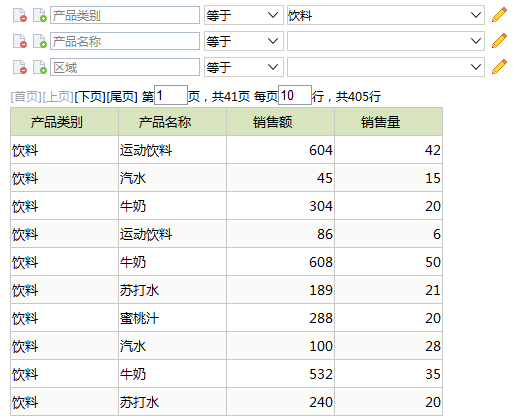Screen dimensions: 521x420
Task: Click the page number input field
Action: [x=171, y=95]
